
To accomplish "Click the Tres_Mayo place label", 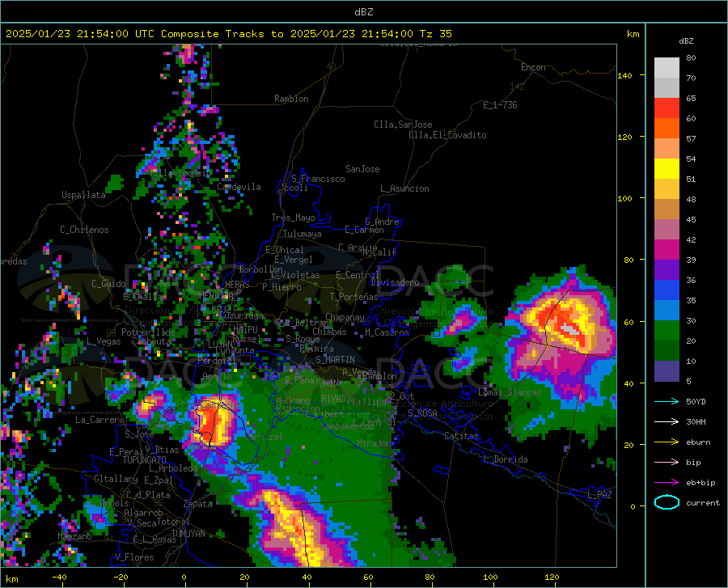I will [x=293, y=218].
